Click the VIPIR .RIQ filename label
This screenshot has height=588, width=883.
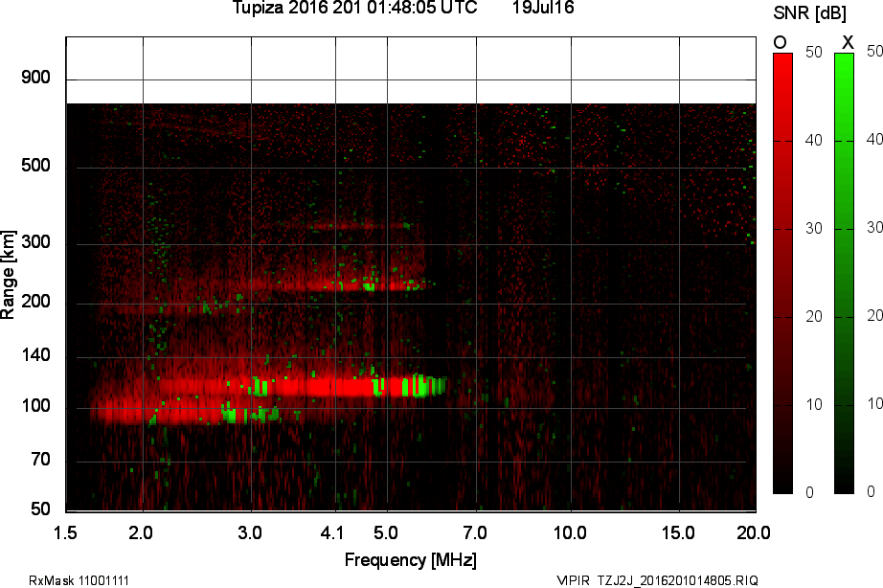(x=657, y=580)
